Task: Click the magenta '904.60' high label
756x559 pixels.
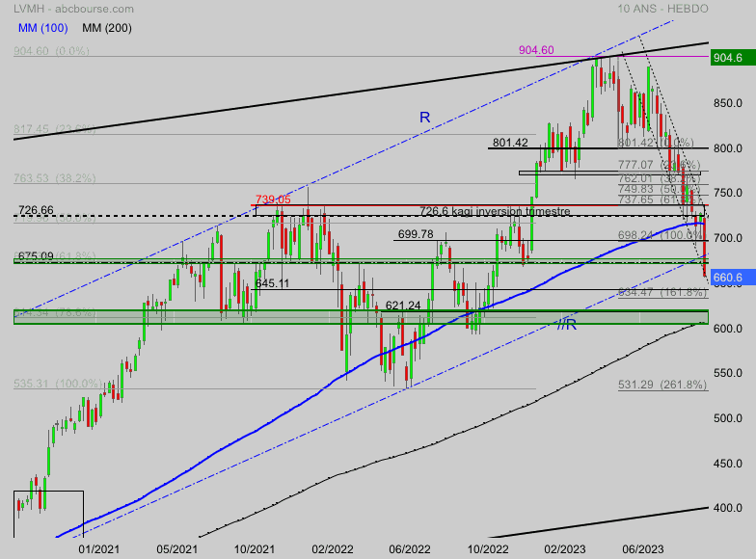Action: [536, 50]
